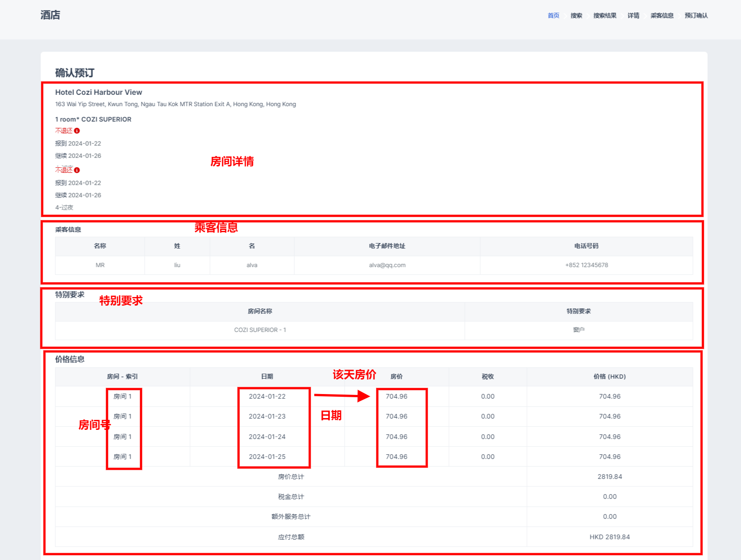Open 乘客信息 step in the top breadcrumb
Image resolution: width=741 pixels, height=560 pixels.
tap(662, 15)
